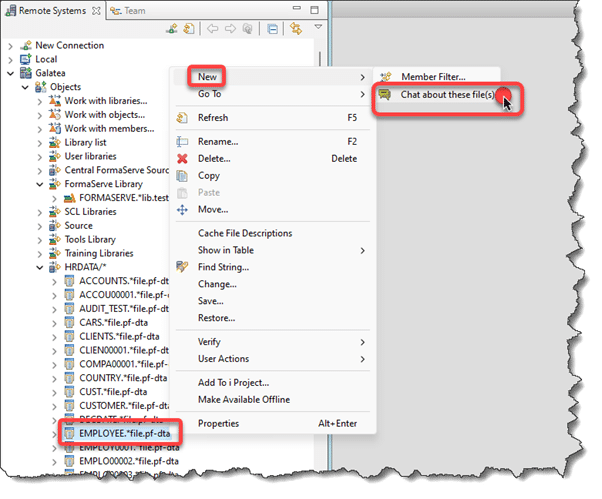Click the Collapse All toolbar icon
Image resolution: width=602 pixels, height=499 pixels.
tap(273, 29)
